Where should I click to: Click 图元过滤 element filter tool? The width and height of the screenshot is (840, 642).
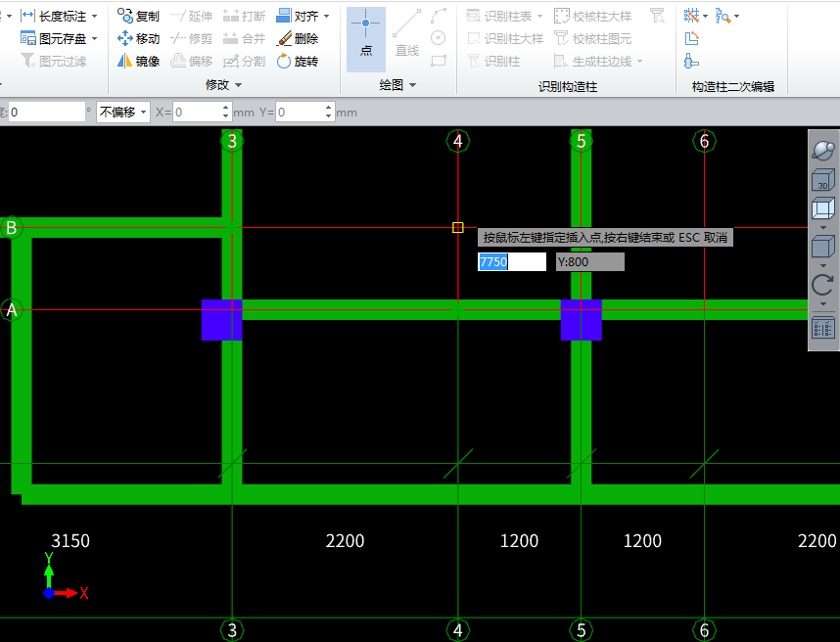point(54,61)
